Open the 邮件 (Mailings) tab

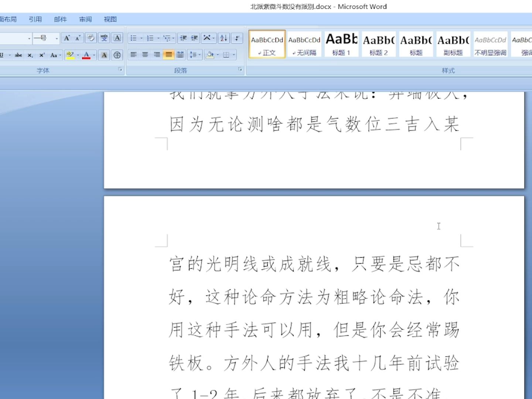pos(60,19)
